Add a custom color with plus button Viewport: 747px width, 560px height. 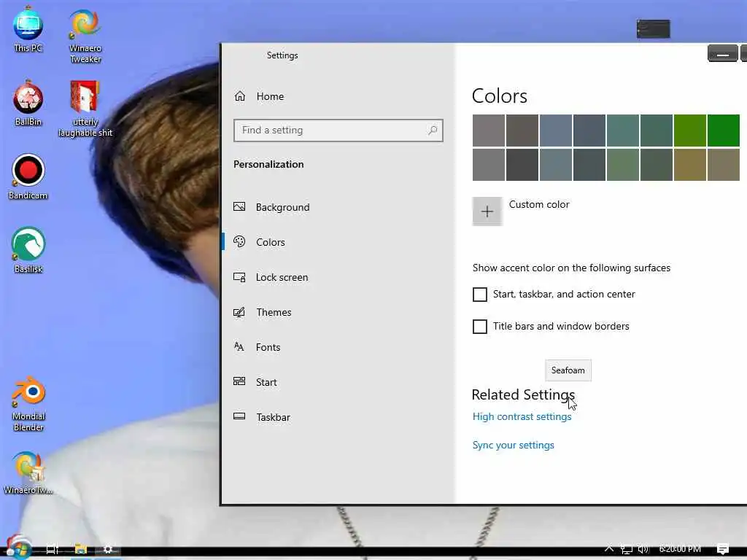coord(487,211)
